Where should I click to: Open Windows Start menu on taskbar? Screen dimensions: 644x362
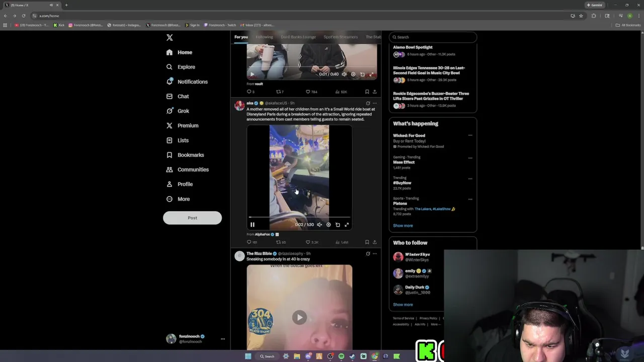(x=248, y=356)
